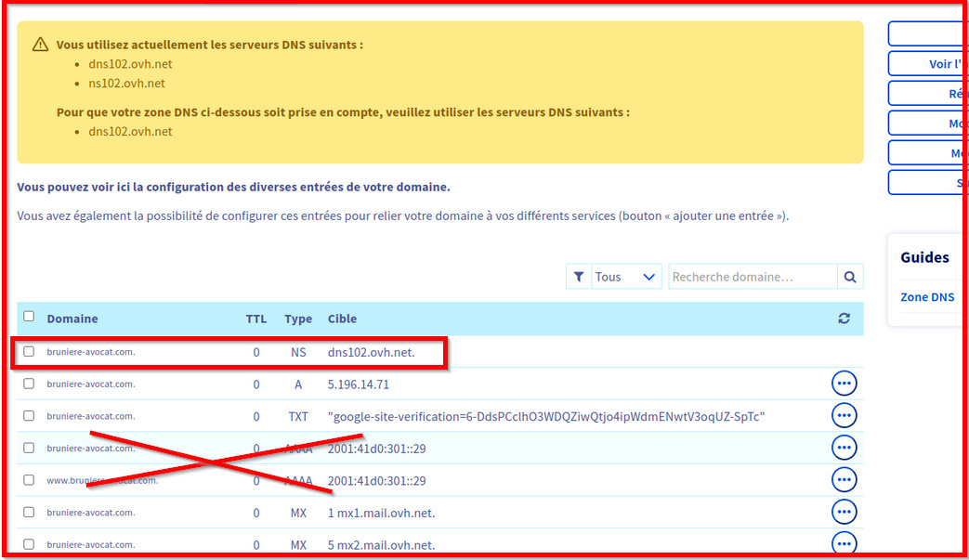Tick the checkbox for A record row
The image size is (969, 560).
click(29, 384)
